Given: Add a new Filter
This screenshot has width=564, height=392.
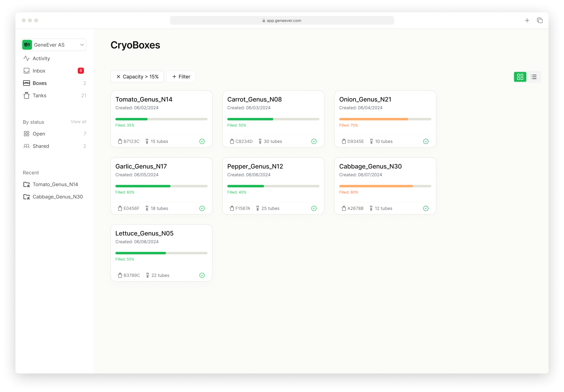Looking at the screenshot, I should tap(181, 77).
